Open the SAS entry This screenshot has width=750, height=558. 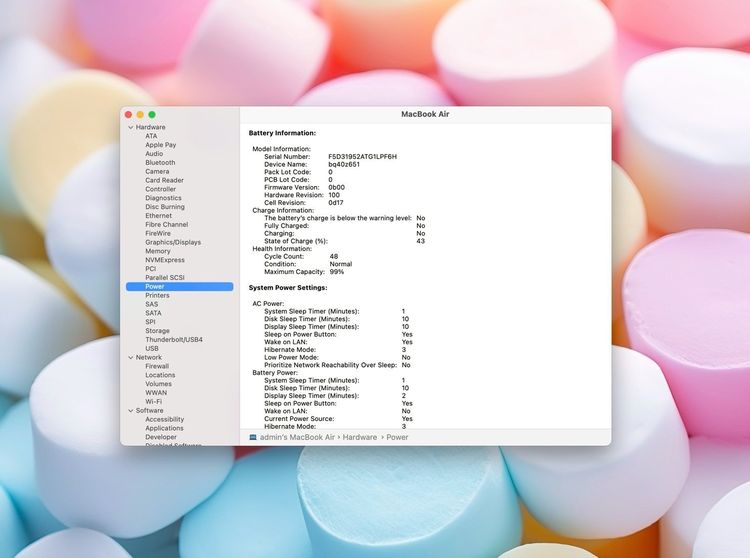coord(152,304)
